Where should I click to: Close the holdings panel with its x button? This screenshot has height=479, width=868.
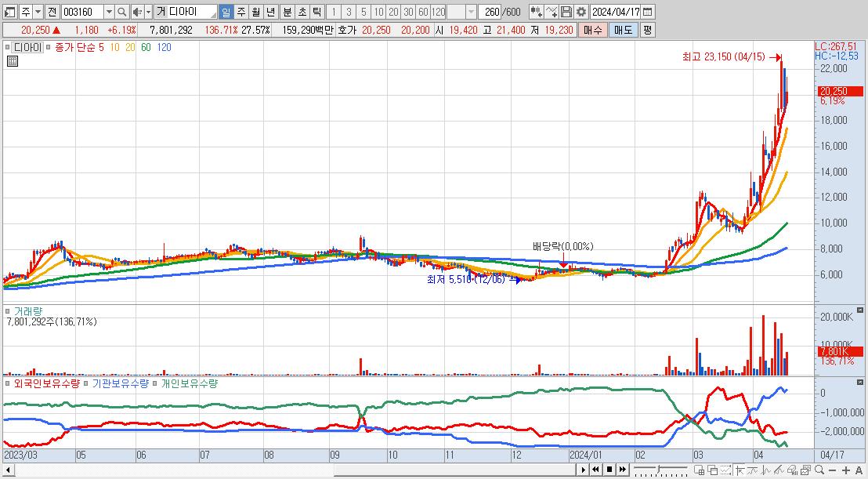coord(859,383)
